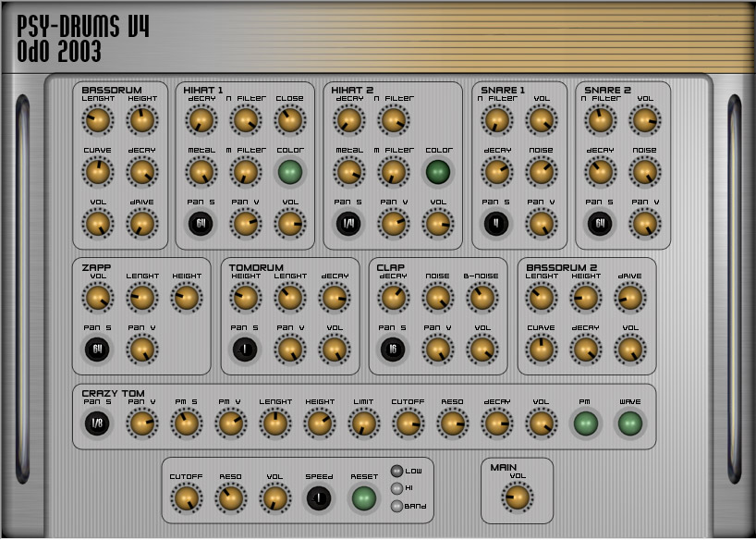
Task: Select the Band filter mode
Action: 396,506
